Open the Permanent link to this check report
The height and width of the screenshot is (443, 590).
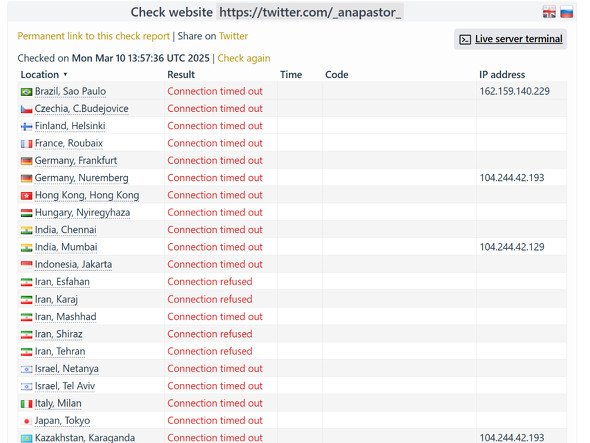(x=93, y=36)
